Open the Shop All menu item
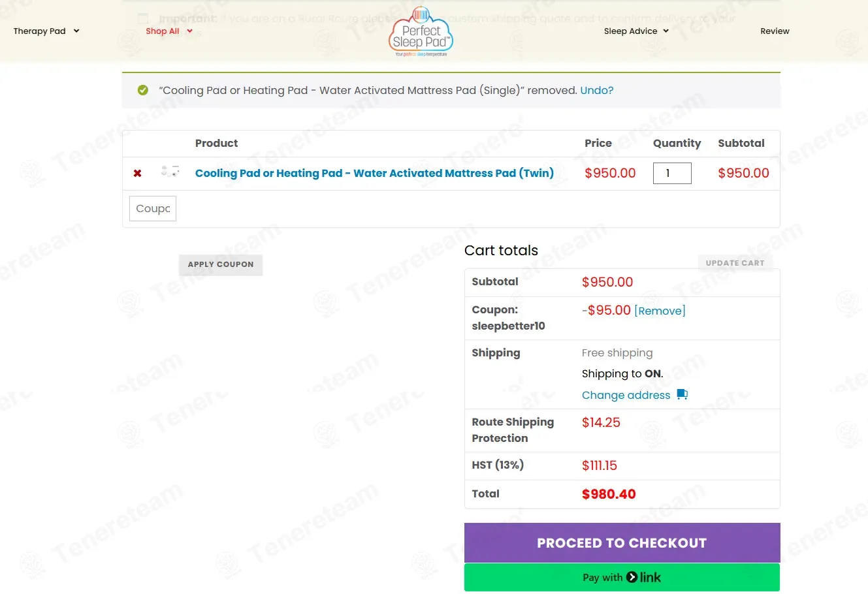 [x=163, y=31]
